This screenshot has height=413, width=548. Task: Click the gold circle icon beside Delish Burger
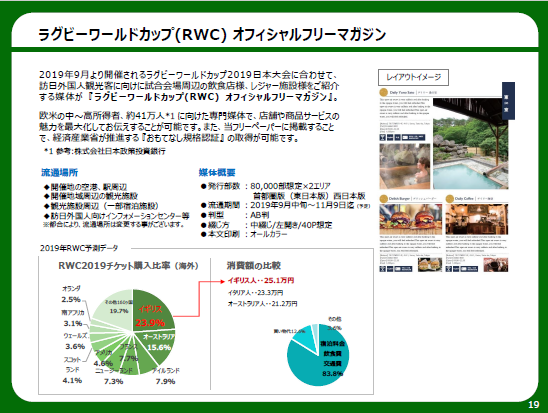[x=383, y=198]
